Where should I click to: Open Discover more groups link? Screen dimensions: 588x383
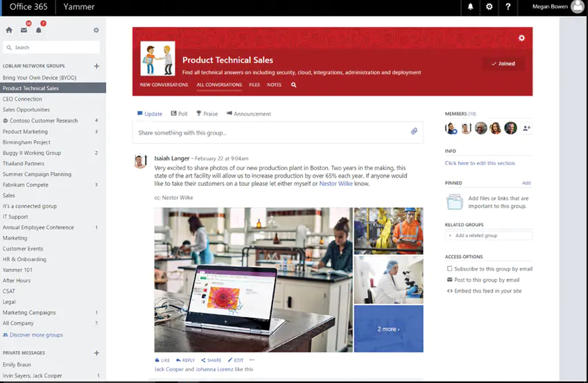tap(33, 334)
